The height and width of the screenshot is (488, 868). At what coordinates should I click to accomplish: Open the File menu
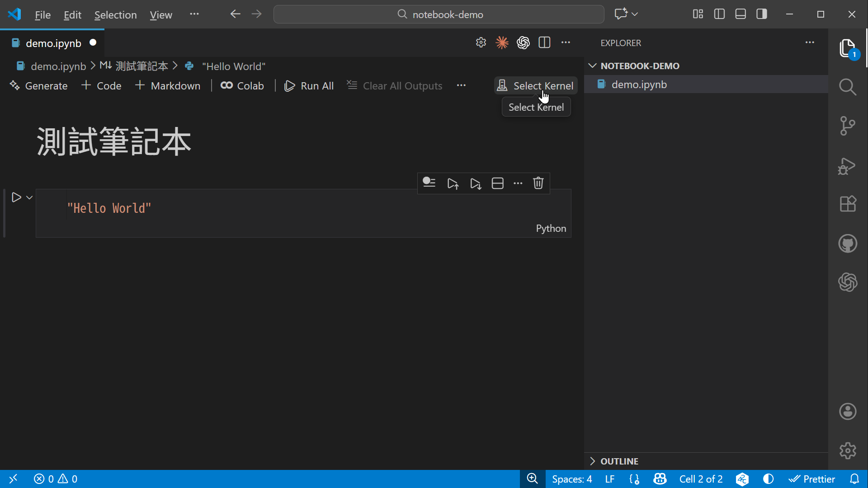coord(42,14)
